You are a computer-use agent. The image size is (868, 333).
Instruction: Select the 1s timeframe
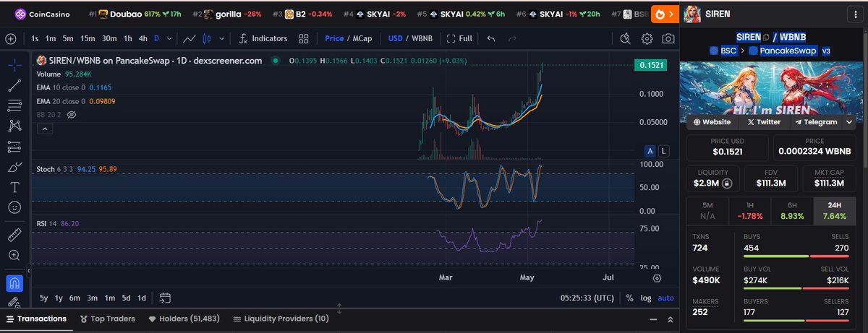35,38
